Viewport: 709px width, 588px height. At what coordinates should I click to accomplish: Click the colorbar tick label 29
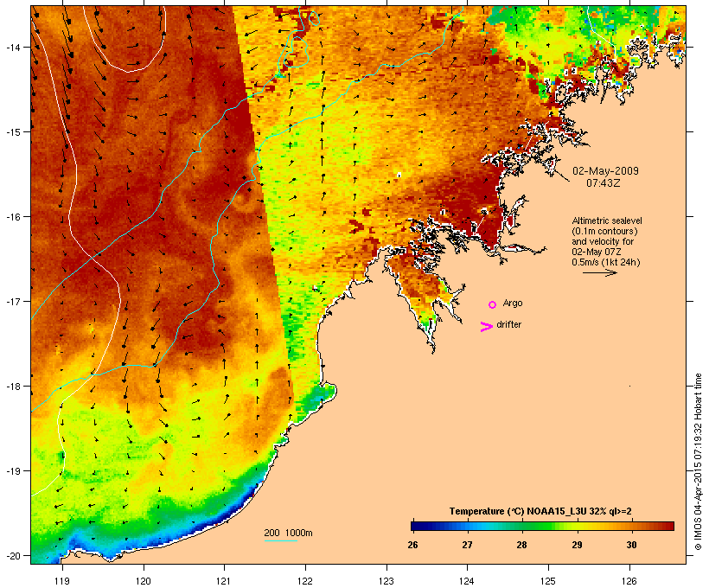tap(577, 545)
